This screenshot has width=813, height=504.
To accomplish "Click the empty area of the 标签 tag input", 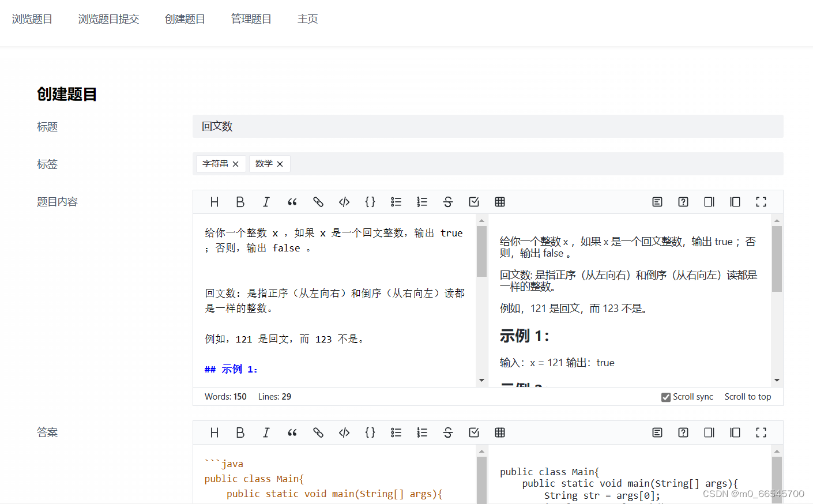I will 536,164.
